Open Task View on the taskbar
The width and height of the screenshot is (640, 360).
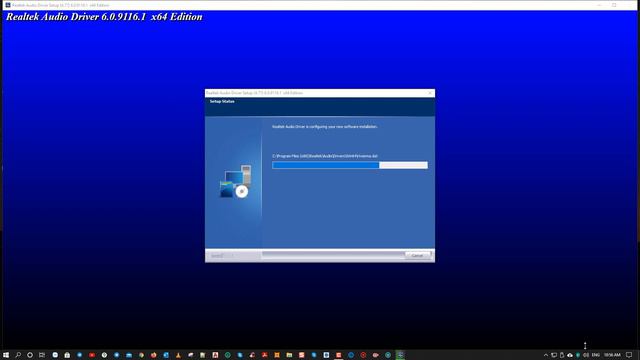point(42,355)
